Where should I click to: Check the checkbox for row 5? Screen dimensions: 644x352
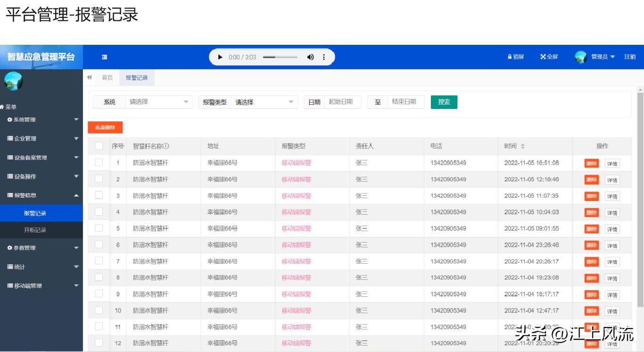pos(99,228)
